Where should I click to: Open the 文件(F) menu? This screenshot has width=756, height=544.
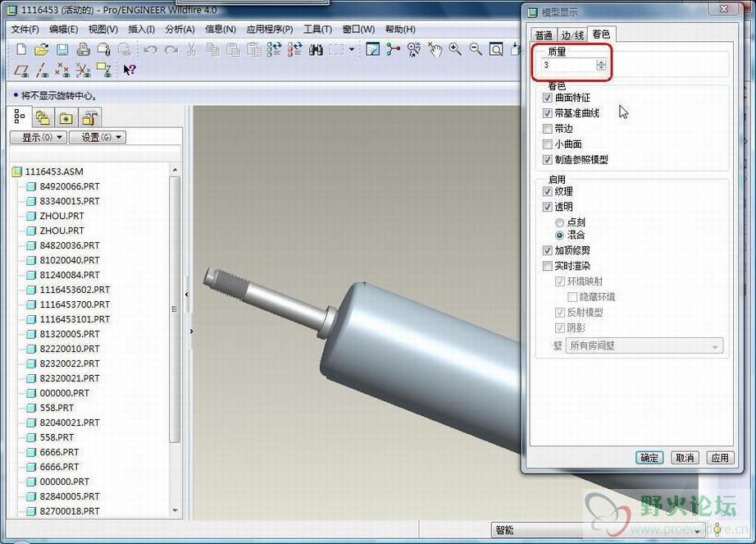click(x=25, y=30)
